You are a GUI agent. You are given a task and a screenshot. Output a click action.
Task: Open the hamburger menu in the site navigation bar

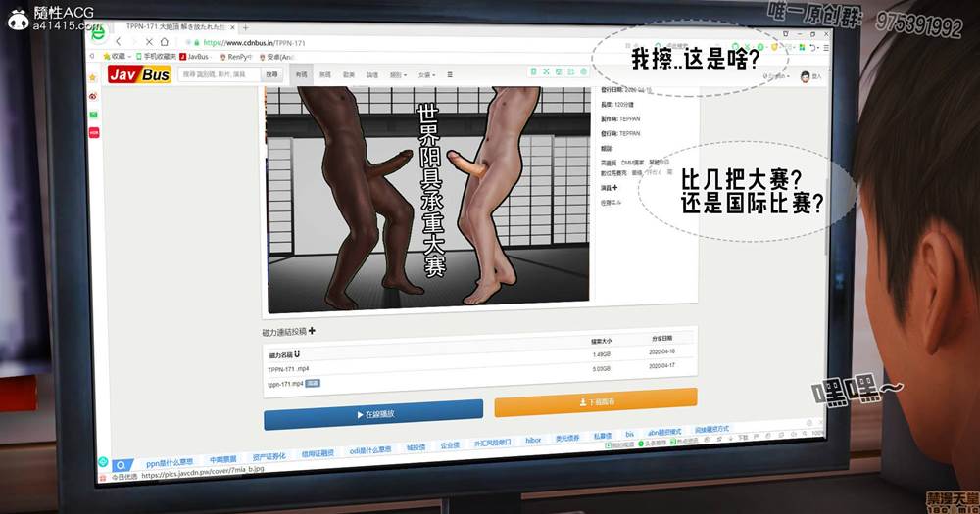click(x=450, y=74)
